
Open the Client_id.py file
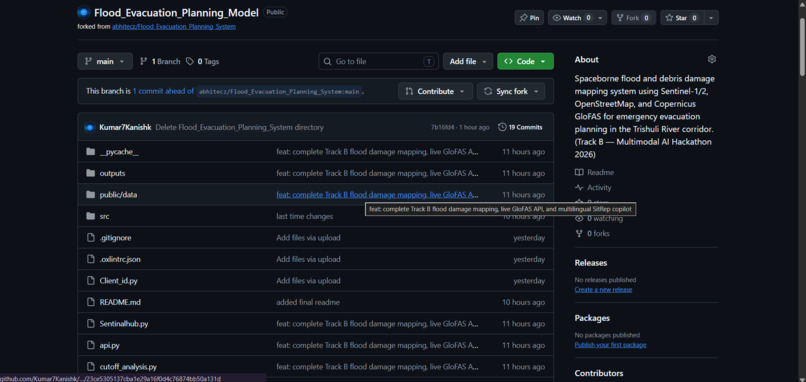[x=119, y=281]
